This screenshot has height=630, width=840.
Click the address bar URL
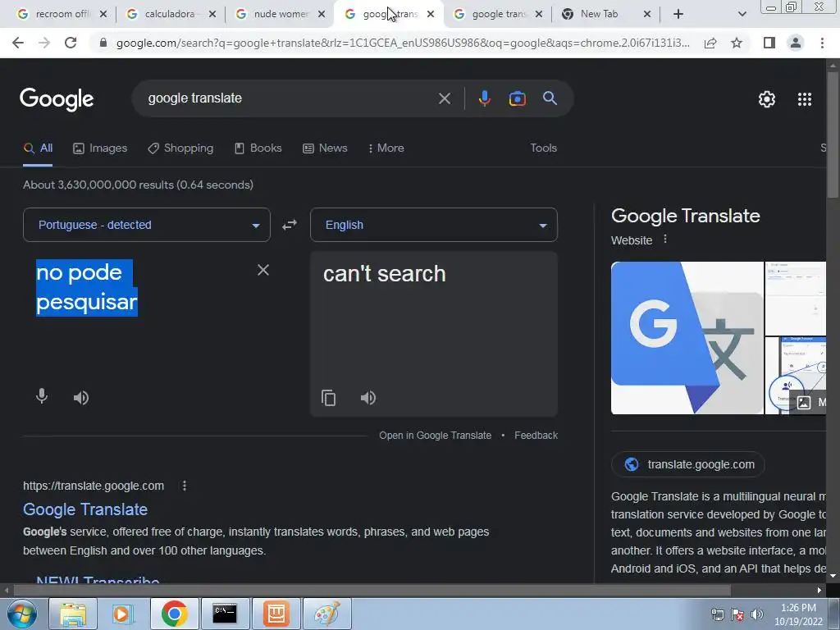pos(403,43)
